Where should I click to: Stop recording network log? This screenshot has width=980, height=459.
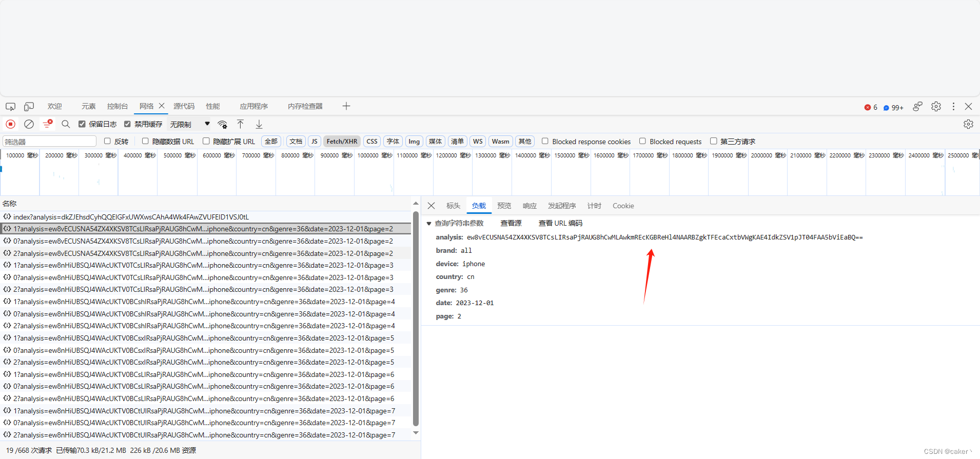[10, 124]
